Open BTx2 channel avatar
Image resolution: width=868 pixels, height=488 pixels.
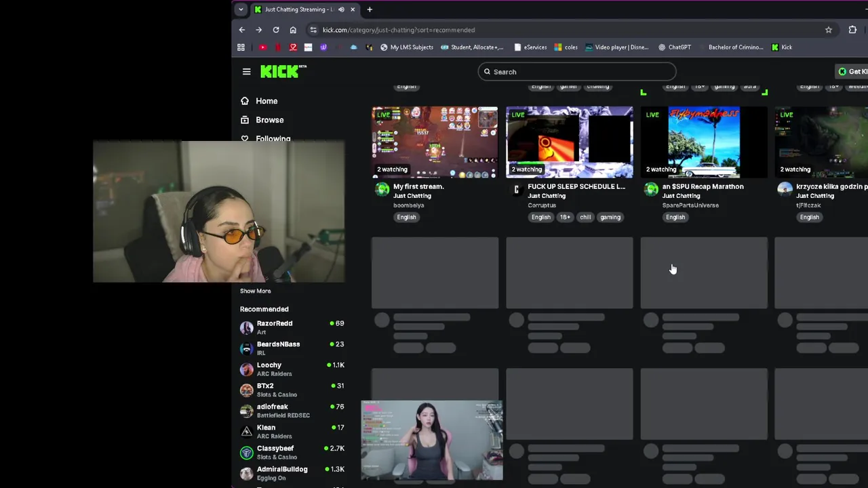point(246,390)
